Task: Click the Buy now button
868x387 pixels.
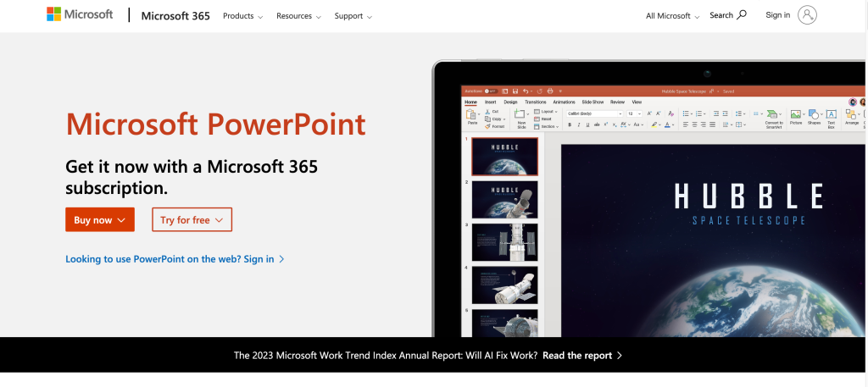Action: (x=99, y=220)
